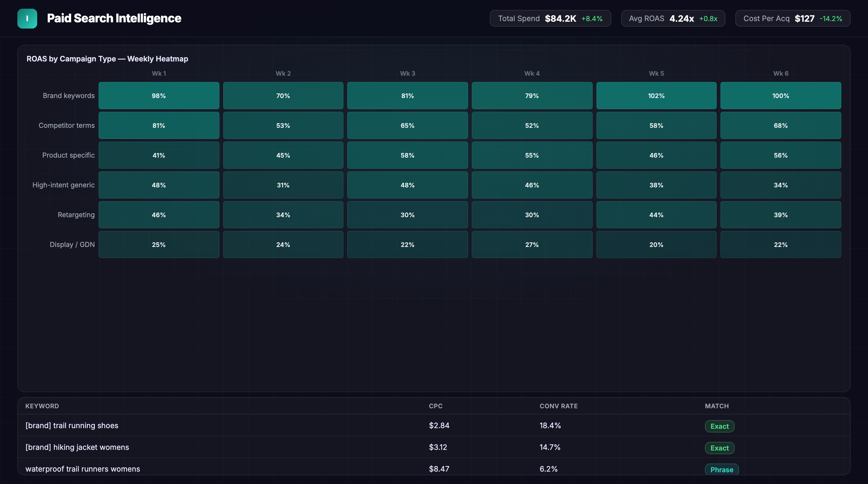This screenshot has width=868, height=484.
Task: Select the Wk 6 column header
Action: [x=781, y=74]
